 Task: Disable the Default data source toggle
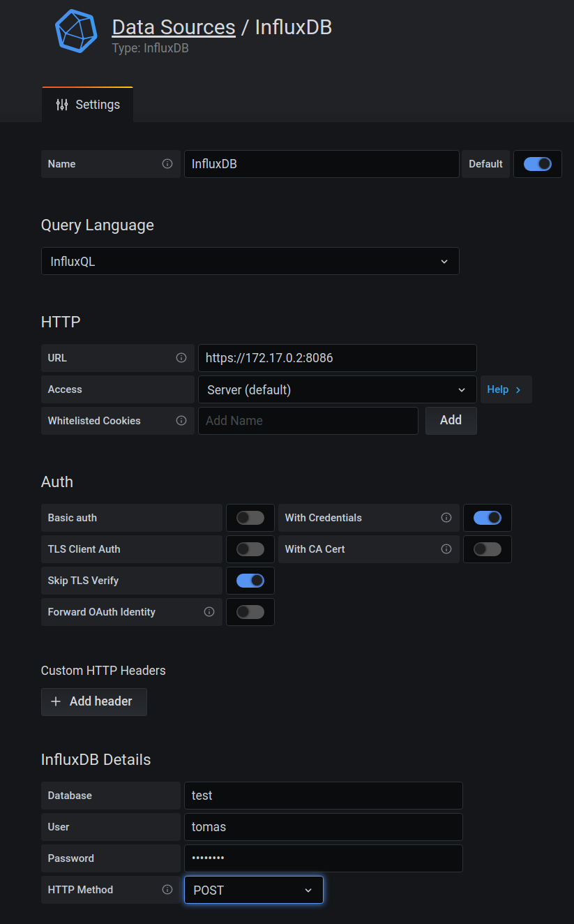[537, 163]
